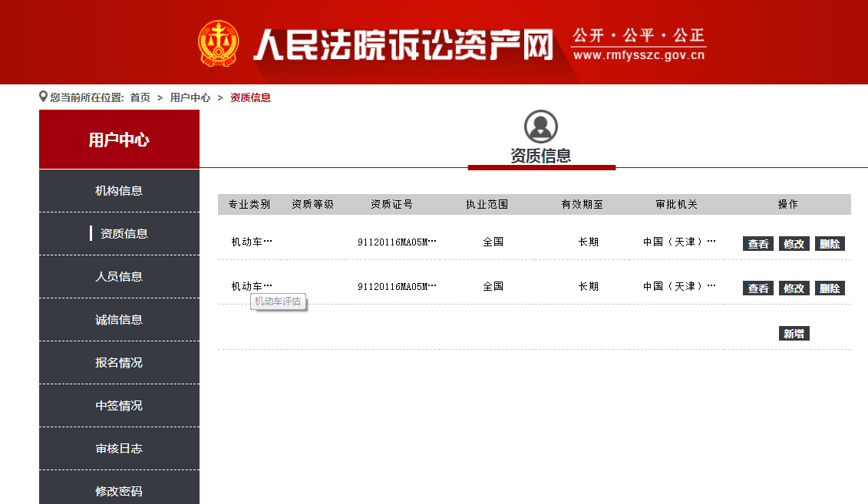The width and height of the screenshot is (868, 504).
Task: Click the location pin icon in breadcrumb
Action: click(x=43, y=97)
